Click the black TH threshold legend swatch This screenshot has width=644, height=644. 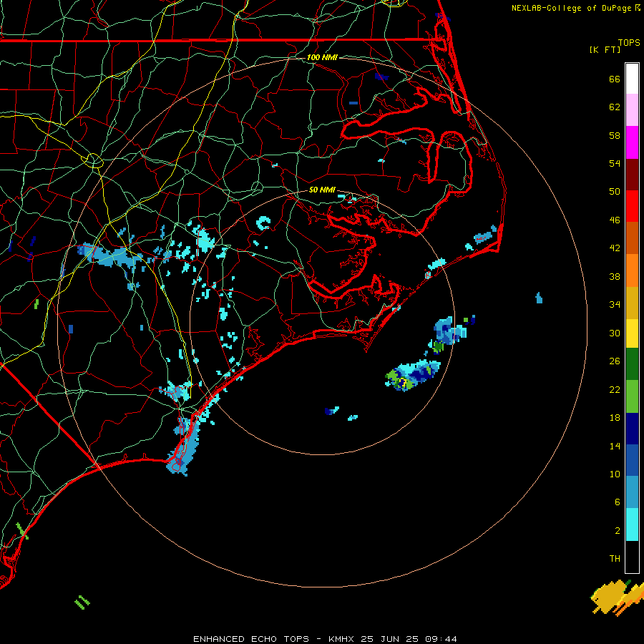pos(632,557)
